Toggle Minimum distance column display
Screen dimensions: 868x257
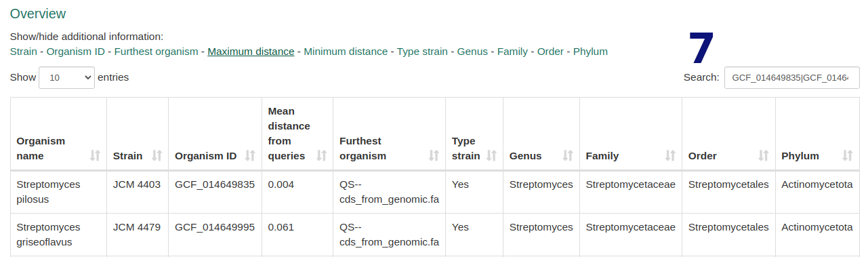[x=346, y=52]
